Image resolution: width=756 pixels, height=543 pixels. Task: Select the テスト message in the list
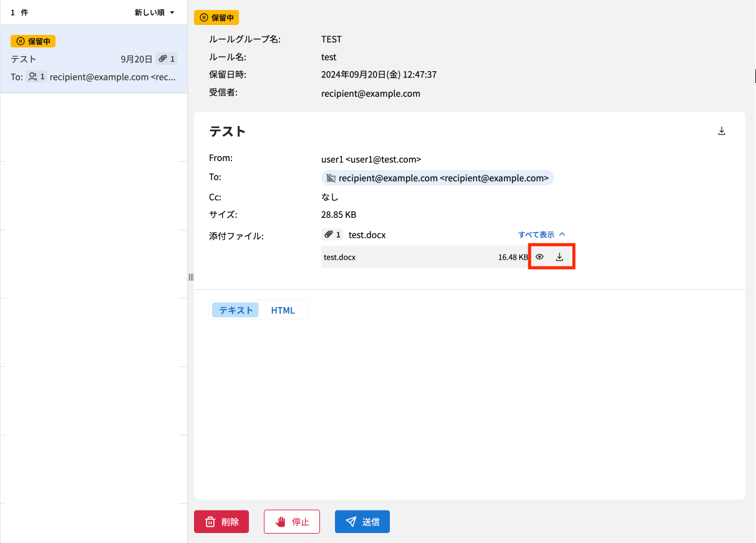(94, 59)
